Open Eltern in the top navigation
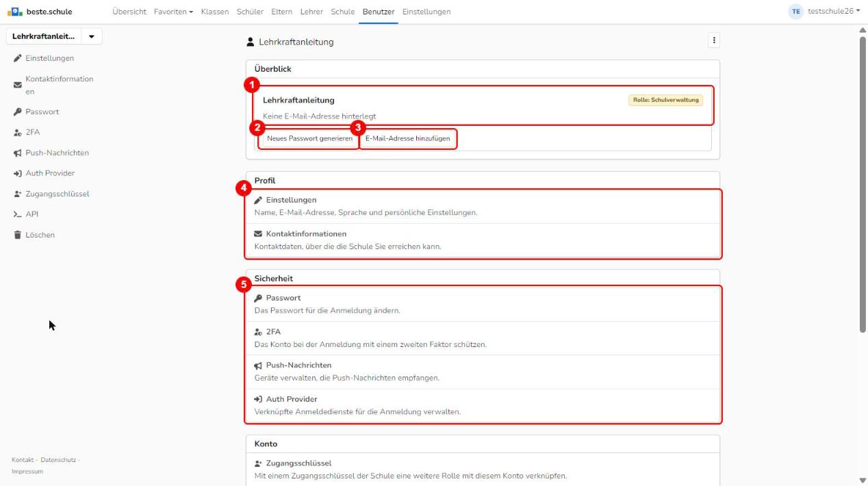 [x=281, y=12]
